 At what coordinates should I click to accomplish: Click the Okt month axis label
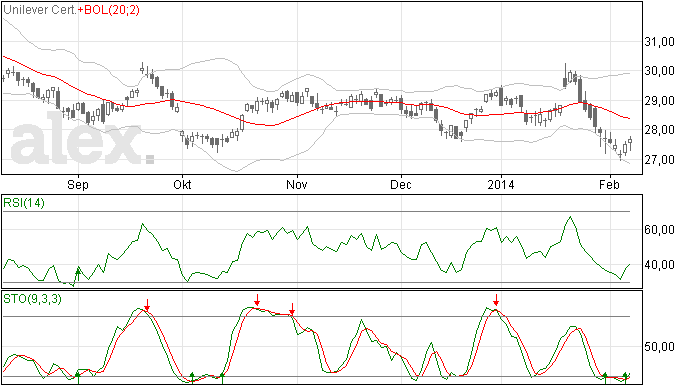pyautogui.click(x=182, y=184)
